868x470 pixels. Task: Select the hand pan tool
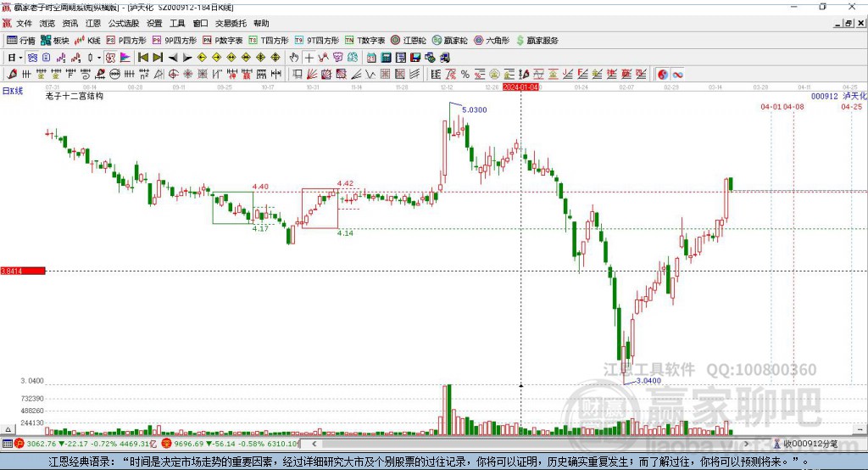click(293, 58)
